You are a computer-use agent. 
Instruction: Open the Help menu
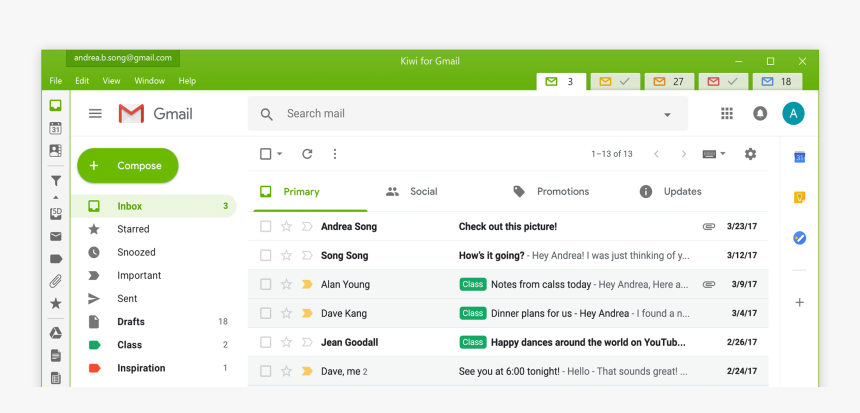click(187, 81)
